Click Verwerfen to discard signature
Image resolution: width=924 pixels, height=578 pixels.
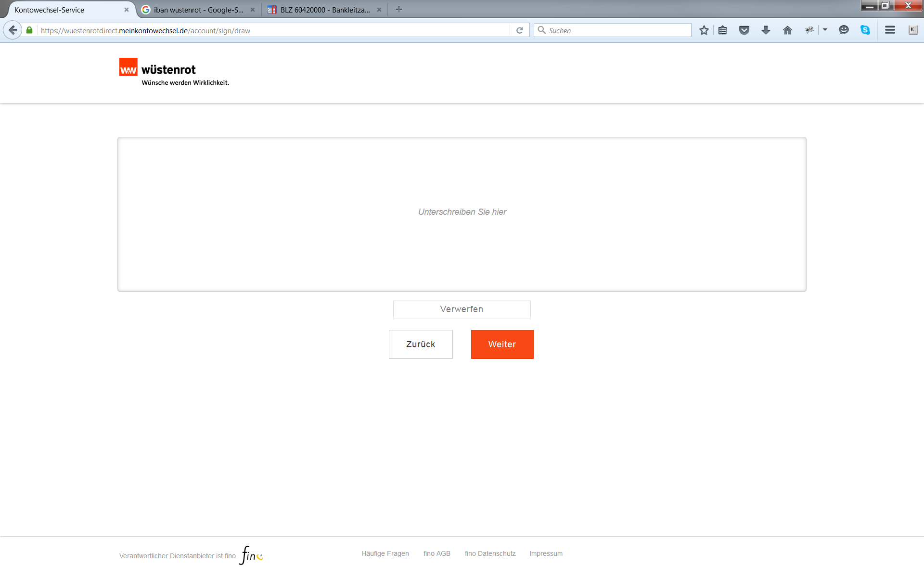pos(462,309)
